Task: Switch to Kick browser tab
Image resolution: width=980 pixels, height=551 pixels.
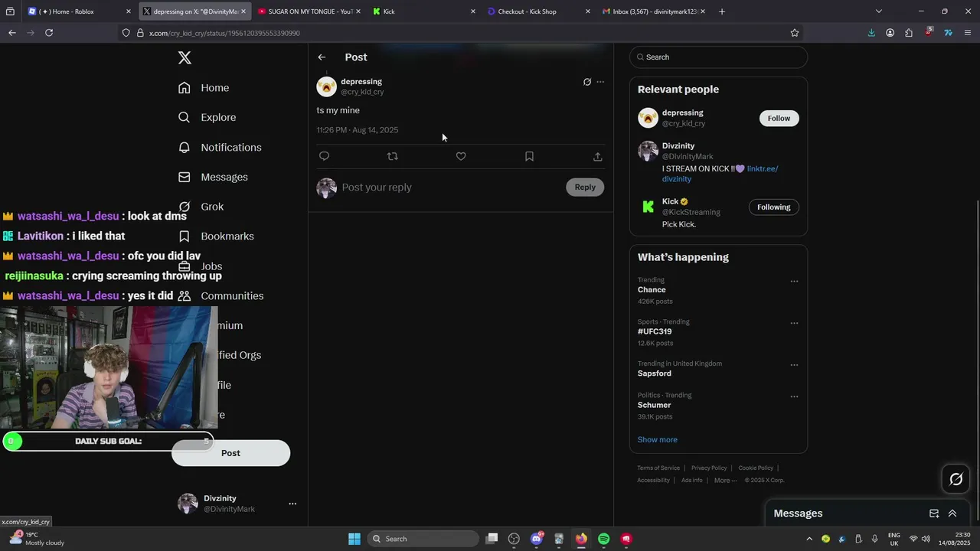Action: click(x=425, y=11)
